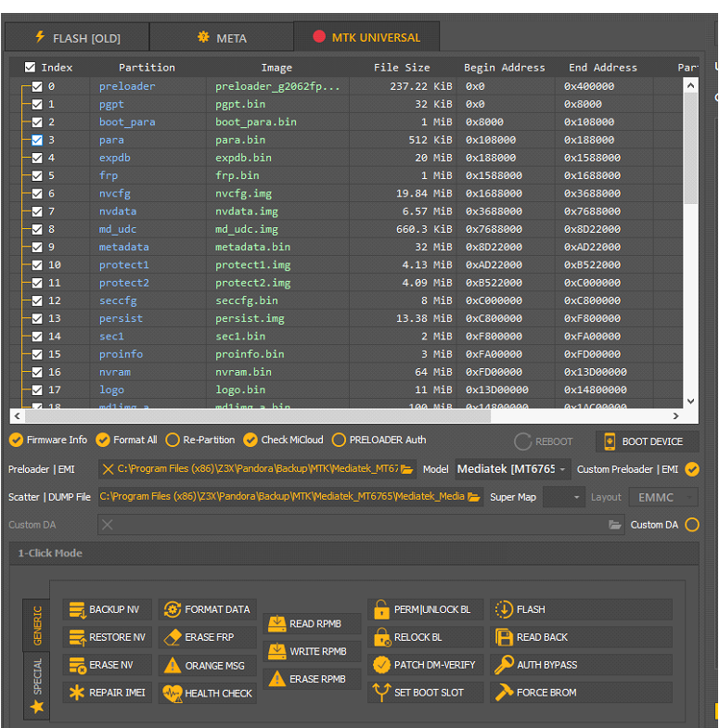Click the 1-Click Mode header
The height and width of the screenshot is (728, 719).
(x=353, y=554)
